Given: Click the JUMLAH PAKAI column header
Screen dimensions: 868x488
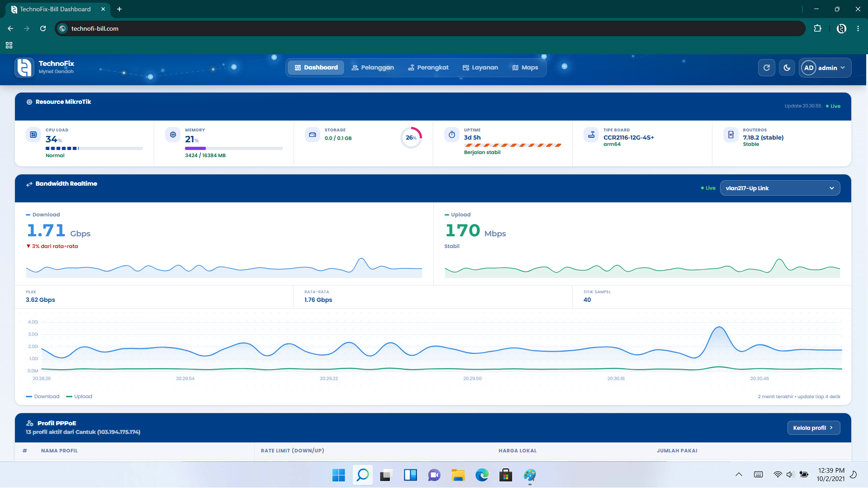Looking at the screenshot, I should 677,451.
